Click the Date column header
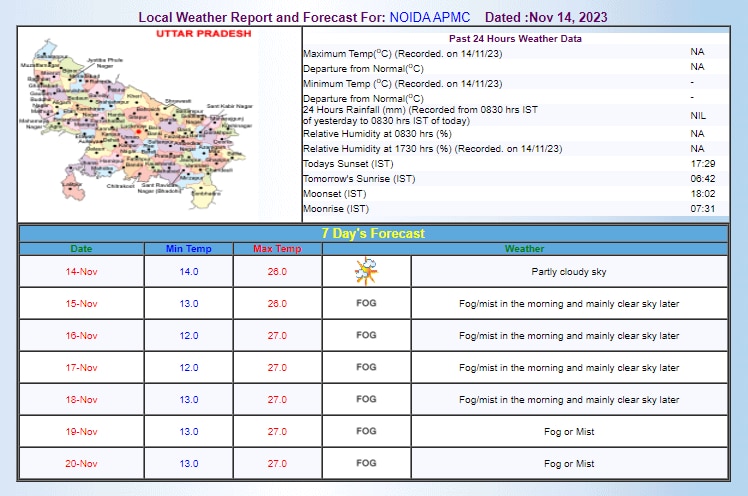The width and height of the screenshot is (748, 496). (81, 249)
